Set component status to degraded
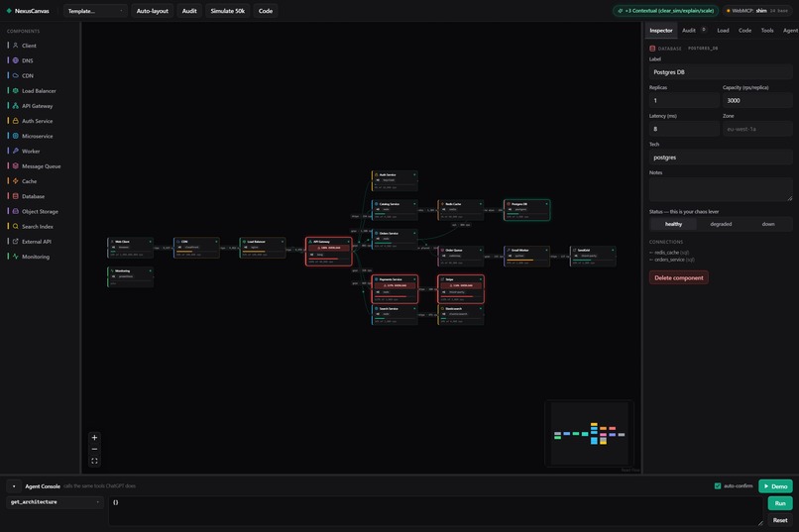The width and height of the screenshot is (799, 532). (x=721, y=224)
